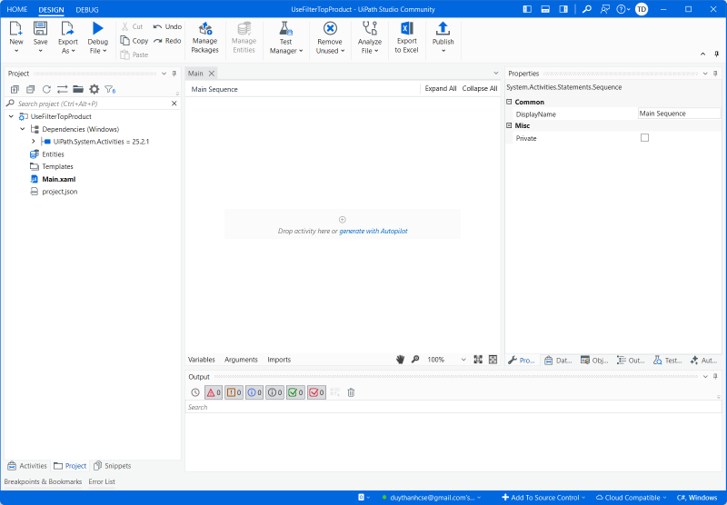727x505 pixels.
Task: Open the Snippets panel tab
Action: pyautogui.click(x=113, y=466)
